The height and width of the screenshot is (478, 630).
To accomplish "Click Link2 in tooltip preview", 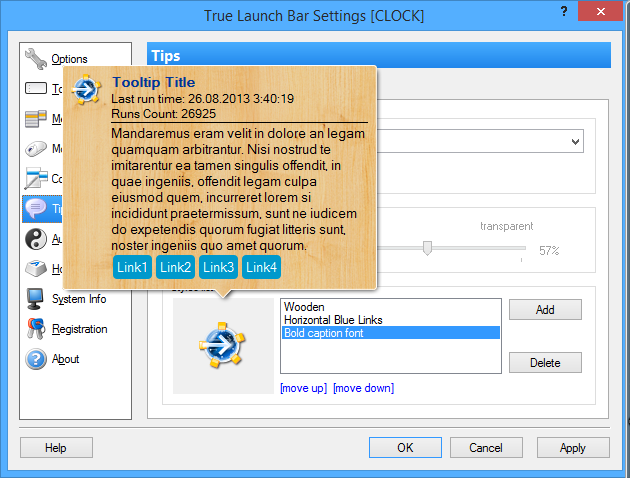I will point(175,267).
